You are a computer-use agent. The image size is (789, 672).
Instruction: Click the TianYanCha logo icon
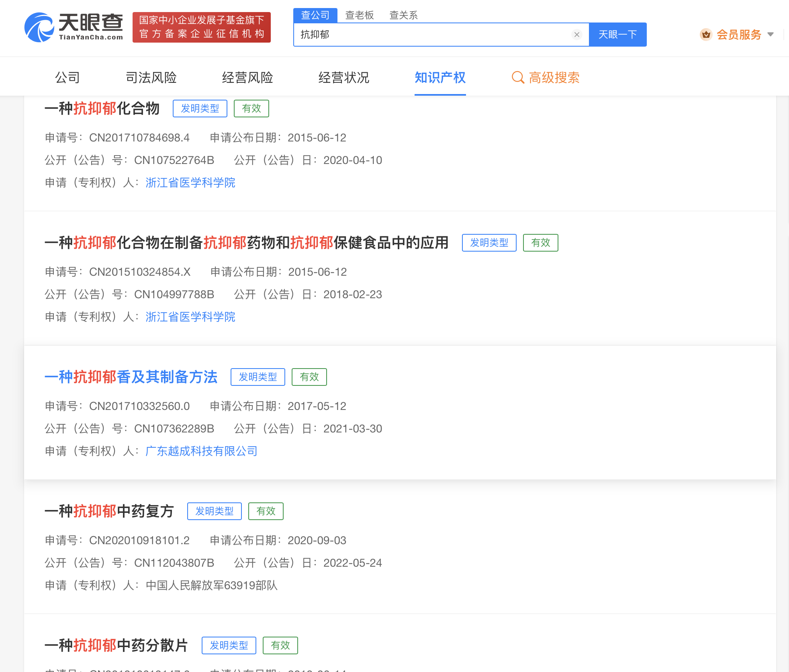(39, 27)
